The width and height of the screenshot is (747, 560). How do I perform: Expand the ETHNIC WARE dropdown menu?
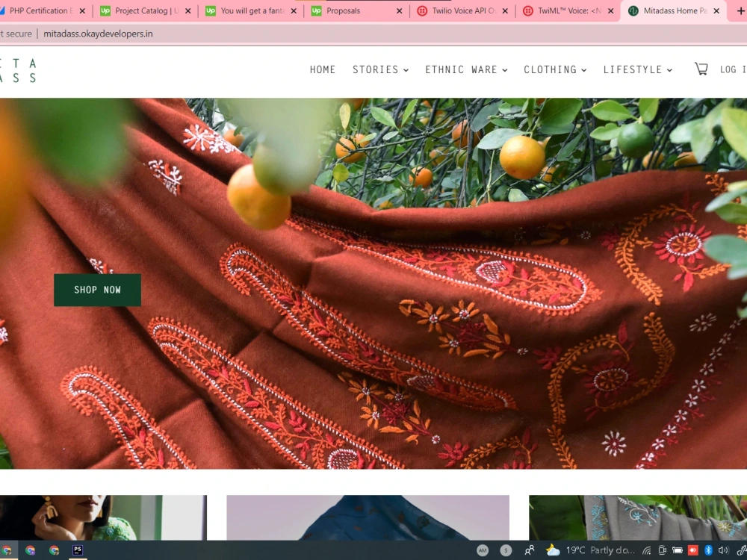click(x=466, y=69)
